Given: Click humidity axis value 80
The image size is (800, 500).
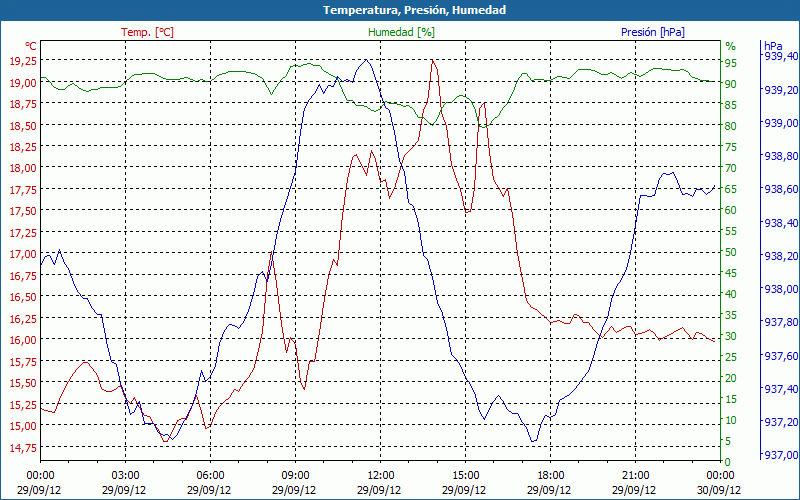Looking at the screenshot, I should 731,126.
